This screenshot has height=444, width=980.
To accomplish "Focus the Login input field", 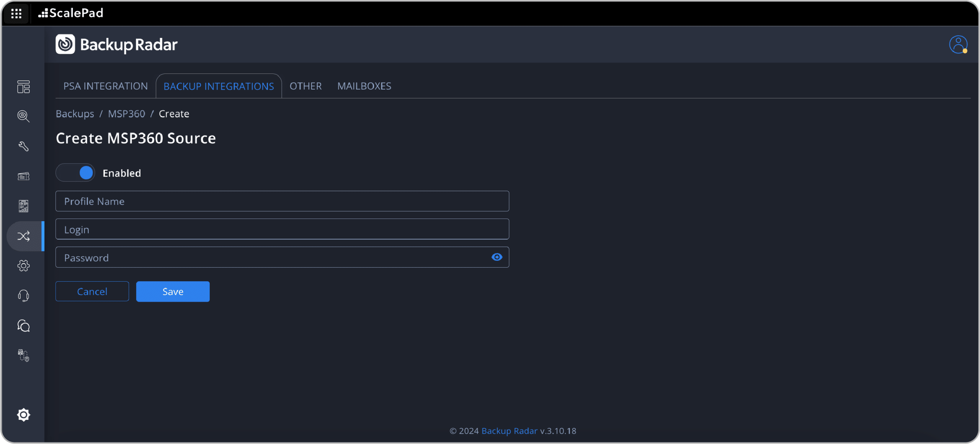I will click(x=282, y=229).
